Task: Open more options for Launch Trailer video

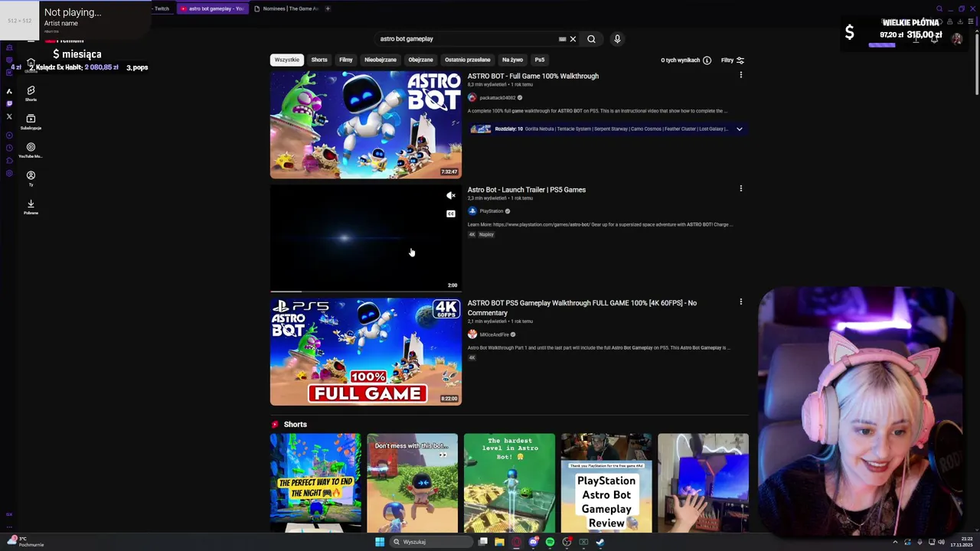Action: coord(740,188)
